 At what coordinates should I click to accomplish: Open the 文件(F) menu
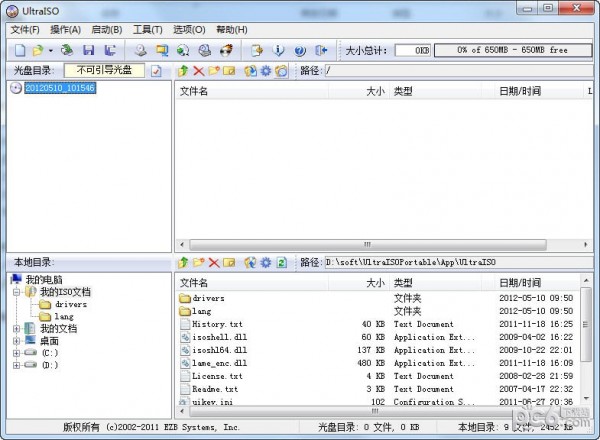(x=25, y=30)
